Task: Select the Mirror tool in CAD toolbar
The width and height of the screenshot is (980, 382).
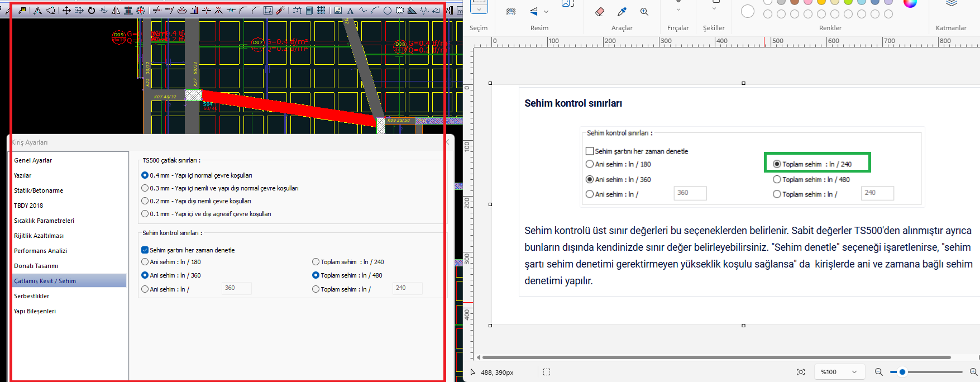Action: coord(116,10)
